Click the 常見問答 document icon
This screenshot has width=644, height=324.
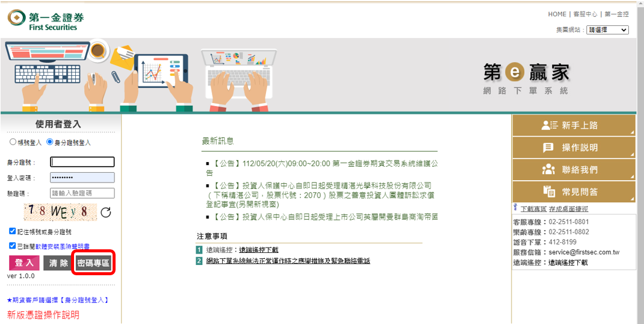coord(549,192)
